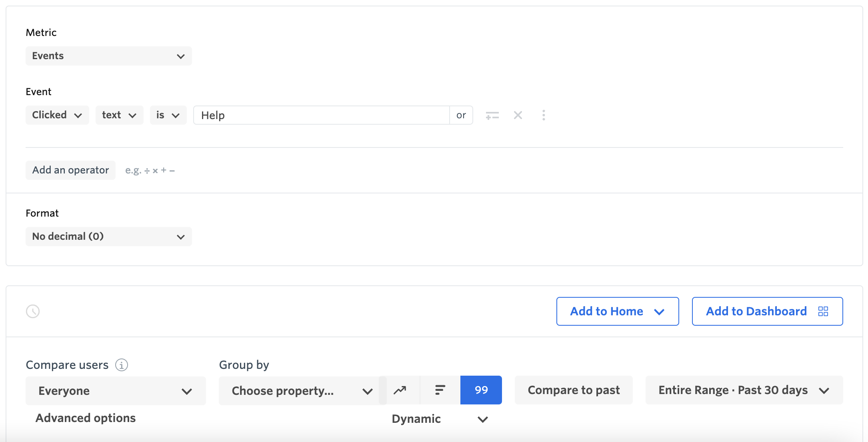Click the Compare to past button
The height and width of the screenshot is (442, 868).
coord(574,390)
